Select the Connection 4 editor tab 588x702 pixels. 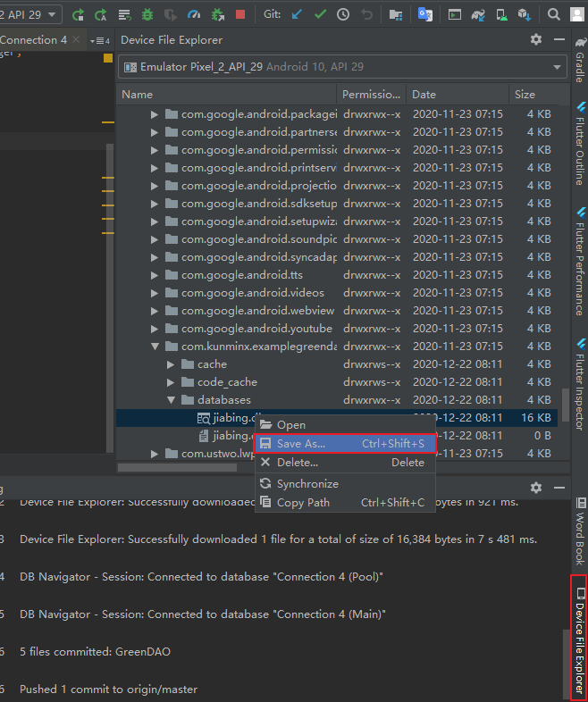pyautogui.click(x=34, y=40)
